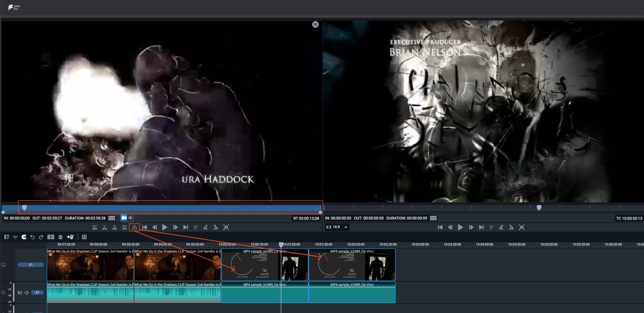Click the RT 00:00:12;08 timecode field
Image resolution: width=644 pixels, height=313 pixels.
(x=306, y=218)
